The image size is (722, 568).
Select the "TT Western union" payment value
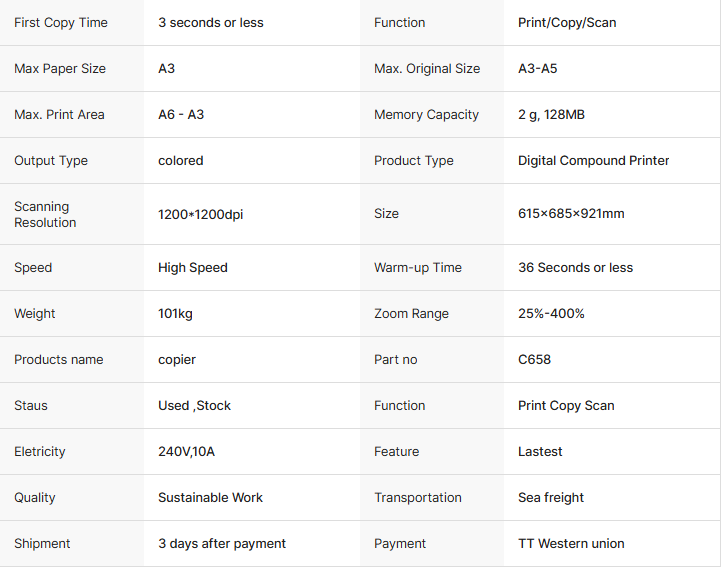(x=571, y=544)
